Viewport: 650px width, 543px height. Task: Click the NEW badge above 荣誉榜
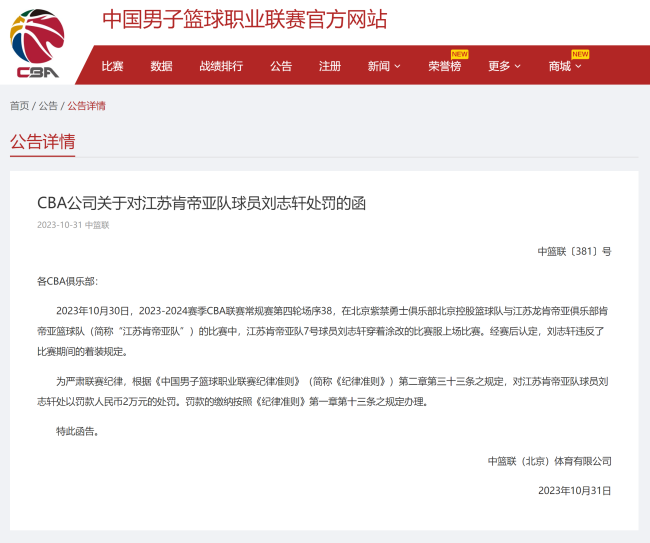coord(459,54)
